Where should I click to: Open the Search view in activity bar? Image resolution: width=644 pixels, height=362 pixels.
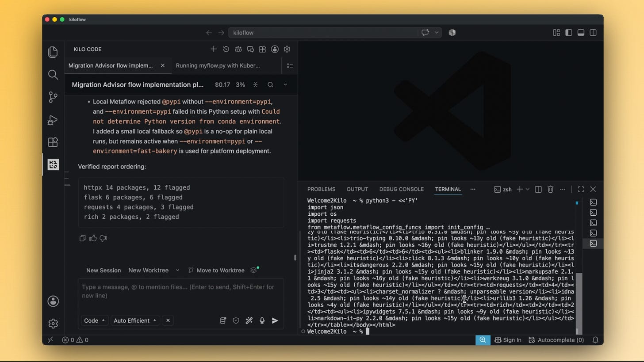pyautogui.click(x=53, y=75)
